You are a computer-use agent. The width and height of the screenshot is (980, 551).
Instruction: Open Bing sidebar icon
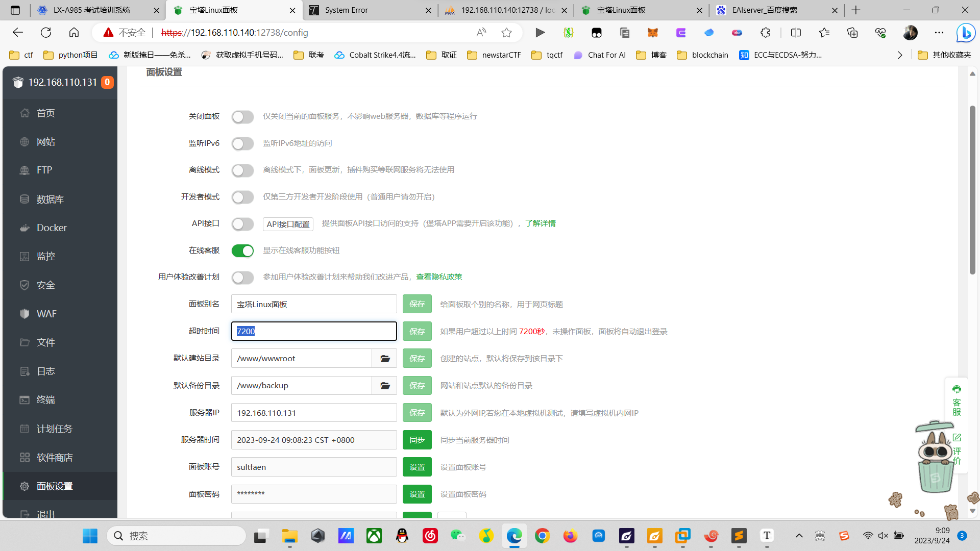[x=965, y=33]
